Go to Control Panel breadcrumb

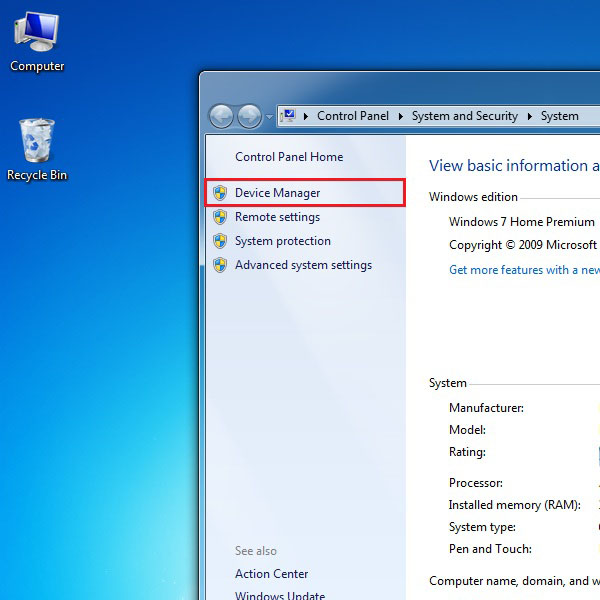(352, 116)
